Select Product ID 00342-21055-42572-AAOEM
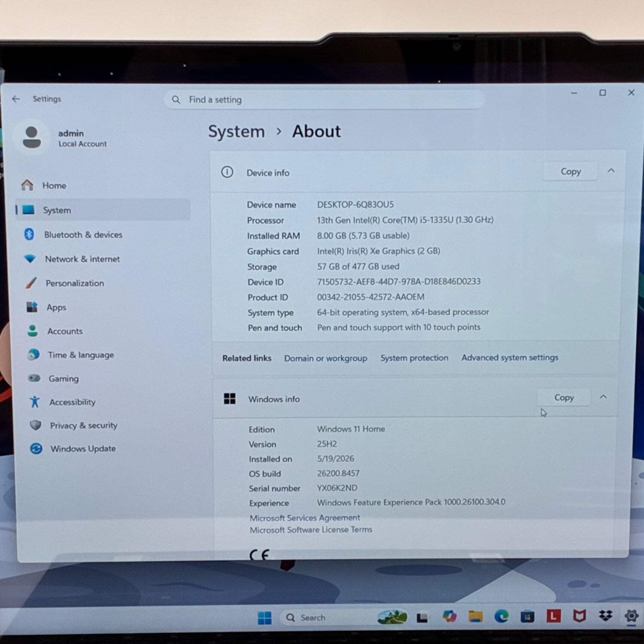 pyautogui.click(x=371, y=297)
